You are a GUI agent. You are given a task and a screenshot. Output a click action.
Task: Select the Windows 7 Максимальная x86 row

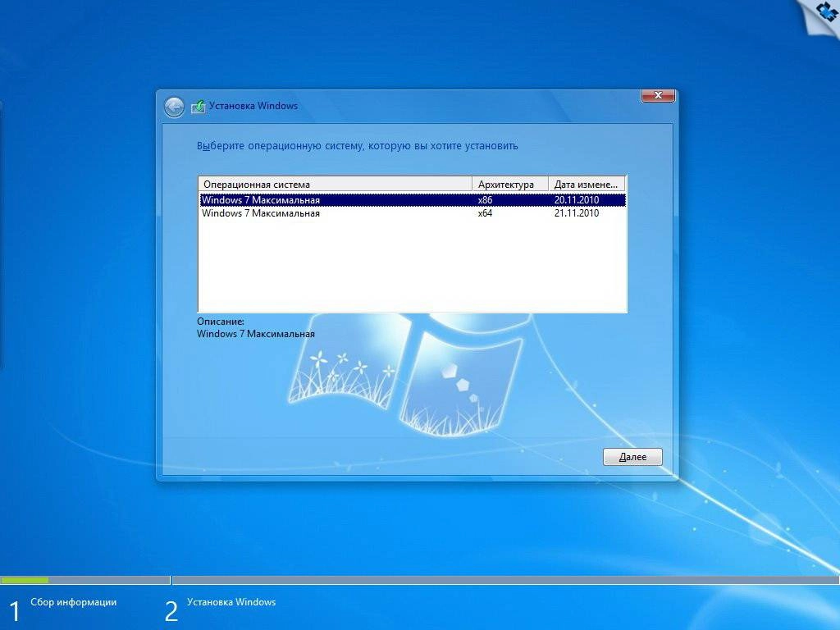[328, 199]
